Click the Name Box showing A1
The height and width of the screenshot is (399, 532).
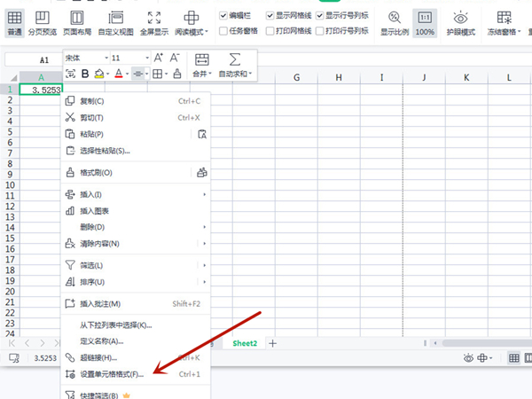point(43,60)
